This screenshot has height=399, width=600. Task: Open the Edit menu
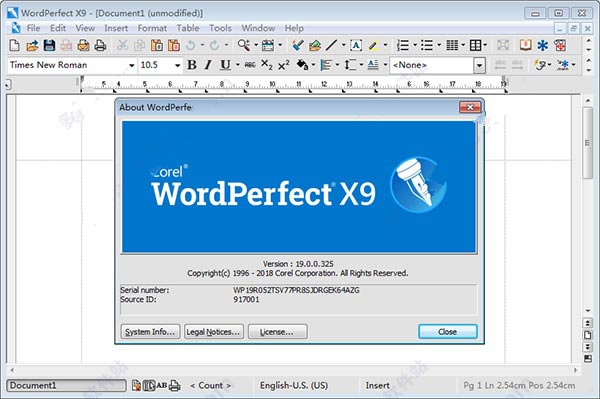click(58, 28)
